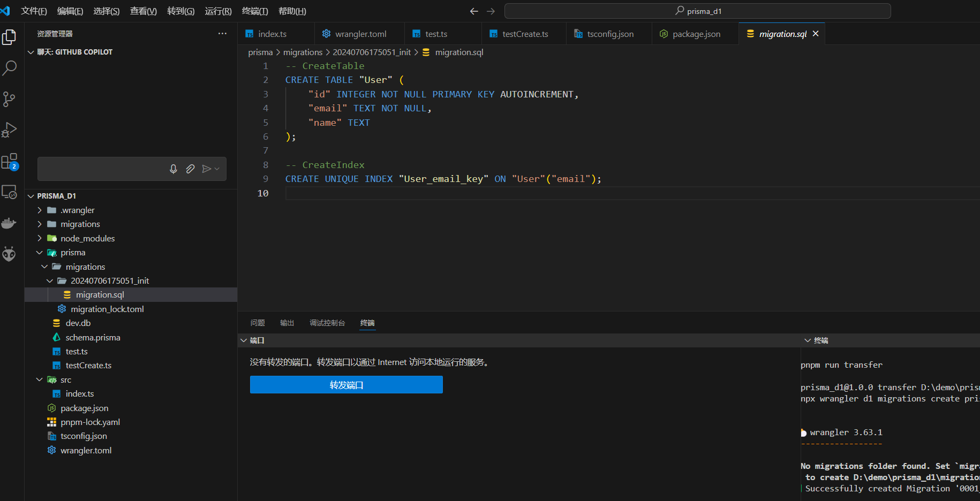This screenshot has height=501, width=980.
Task: Click the prisma breadcrumb segment
Action: pos(260,52)
